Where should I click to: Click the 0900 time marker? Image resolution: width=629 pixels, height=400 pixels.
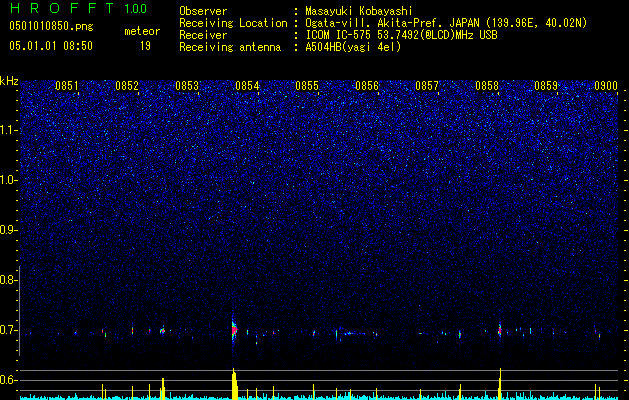tap(606, 86)
